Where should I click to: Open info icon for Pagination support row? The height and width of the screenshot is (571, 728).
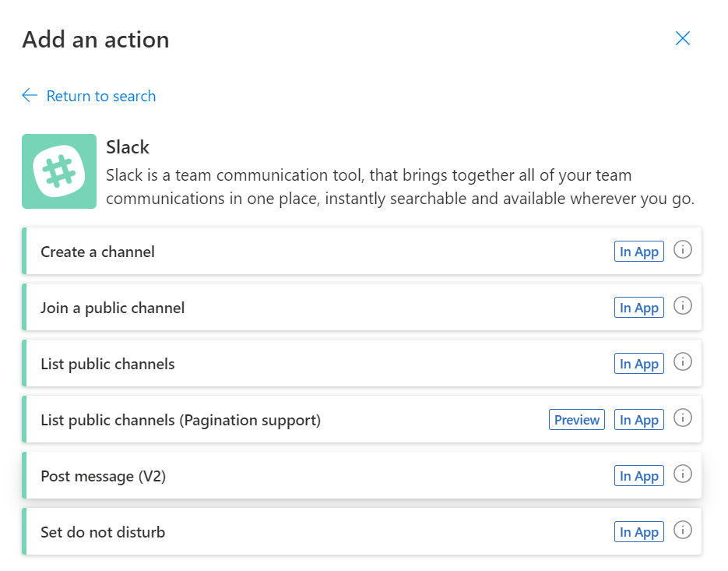[x=683, y=418]
